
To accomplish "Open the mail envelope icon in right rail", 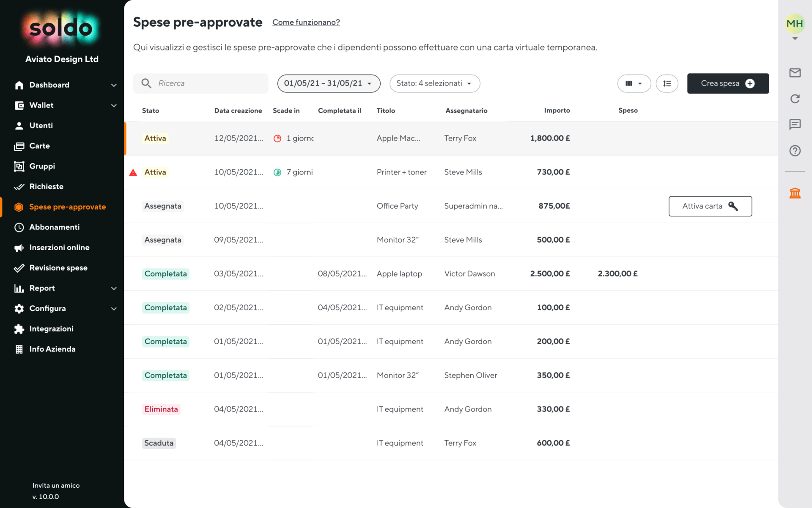I will (x=795, y=73).
